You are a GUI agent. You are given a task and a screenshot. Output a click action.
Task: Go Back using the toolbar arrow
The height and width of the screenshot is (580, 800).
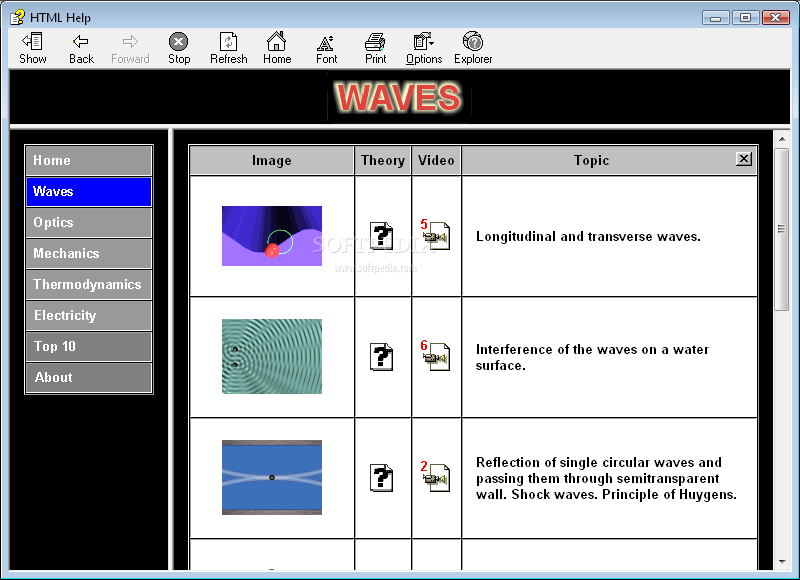(x=81, y=48)
